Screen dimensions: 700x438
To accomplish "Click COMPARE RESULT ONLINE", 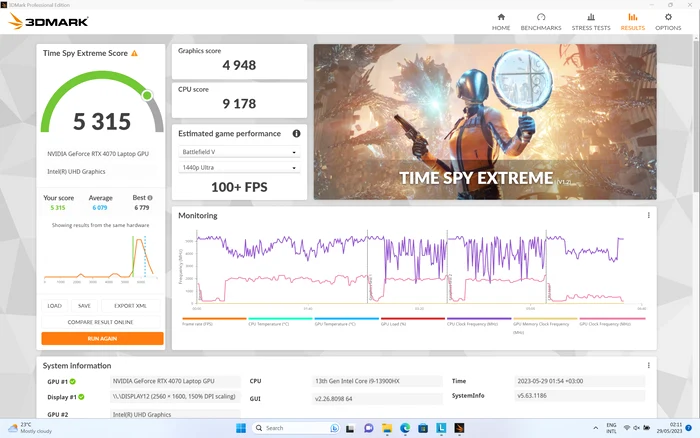I will tap(100, 322).
